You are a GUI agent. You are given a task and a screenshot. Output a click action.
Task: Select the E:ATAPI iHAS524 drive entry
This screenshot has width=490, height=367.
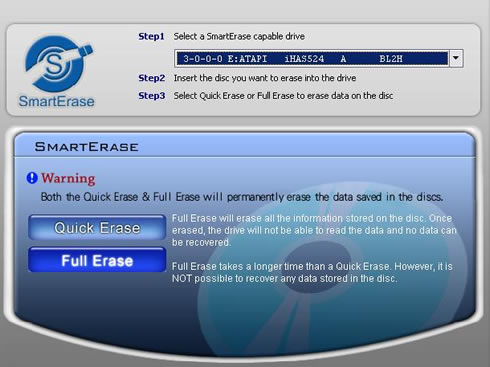[x=312, y=59]
